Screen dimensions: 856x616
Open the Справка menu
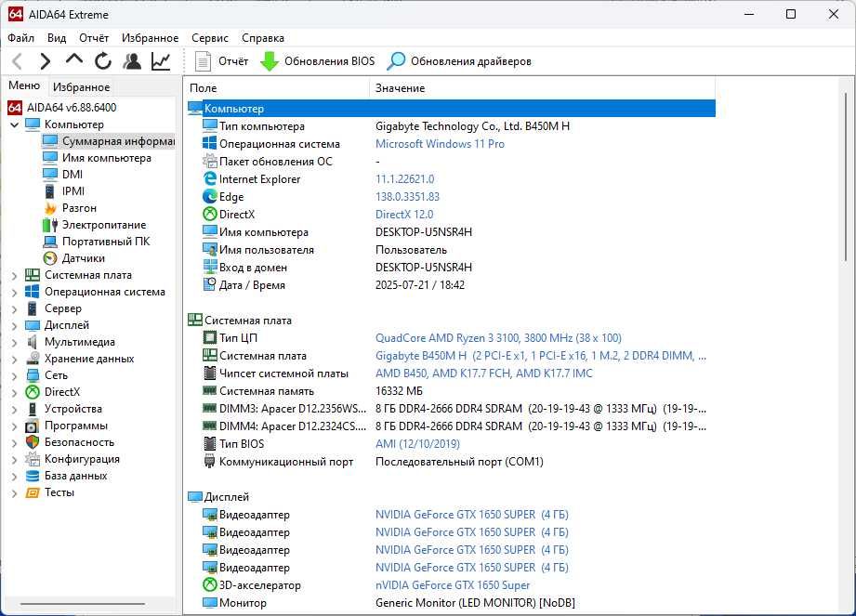pyautogui.click(x=263, y=38)
